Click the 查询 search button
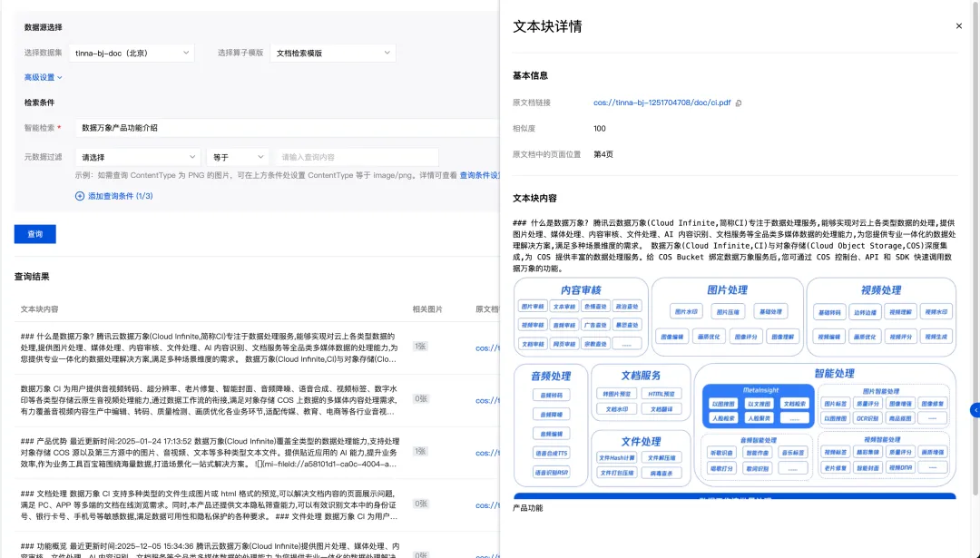This screenshot has height=558, width=980. point(34,234)
